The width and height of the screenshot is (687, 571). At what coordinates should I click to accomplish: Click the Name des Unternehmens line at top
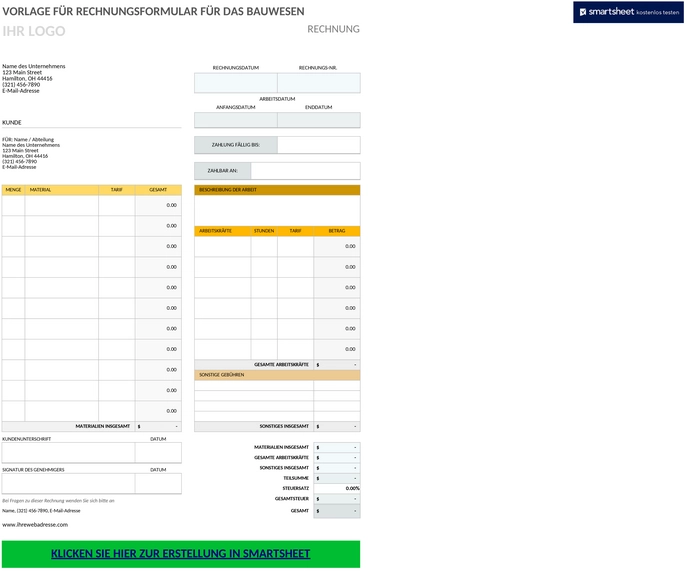pos(34,66)
